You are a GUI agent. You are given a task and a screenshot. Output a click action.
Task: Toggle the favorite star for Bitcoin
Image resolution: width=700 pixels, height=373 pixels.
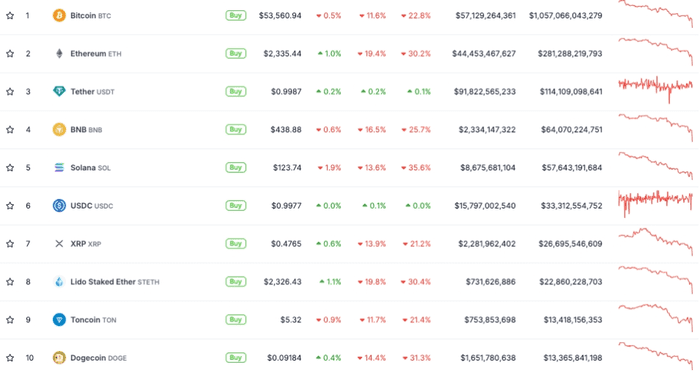tap(10, 16)
